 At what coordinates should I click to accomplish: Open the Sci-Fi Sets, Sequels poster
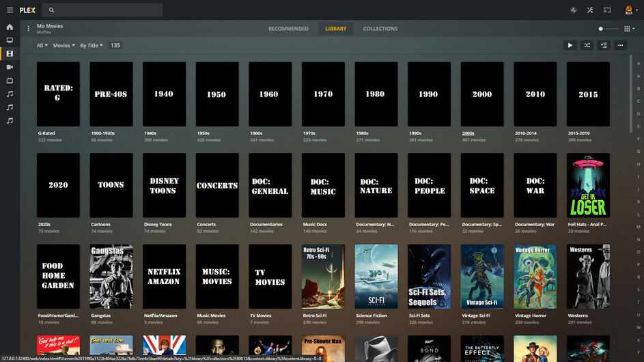[429, 277]
